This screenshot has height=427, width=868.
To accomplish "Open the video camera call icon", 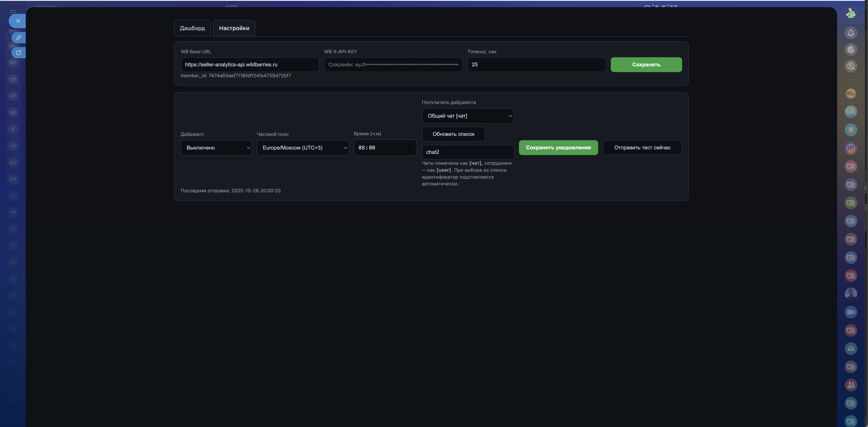I will click(x=851, y=312).
